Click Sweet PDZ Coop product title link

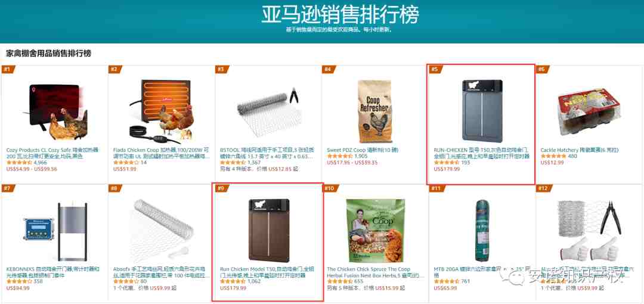[363, 150]
